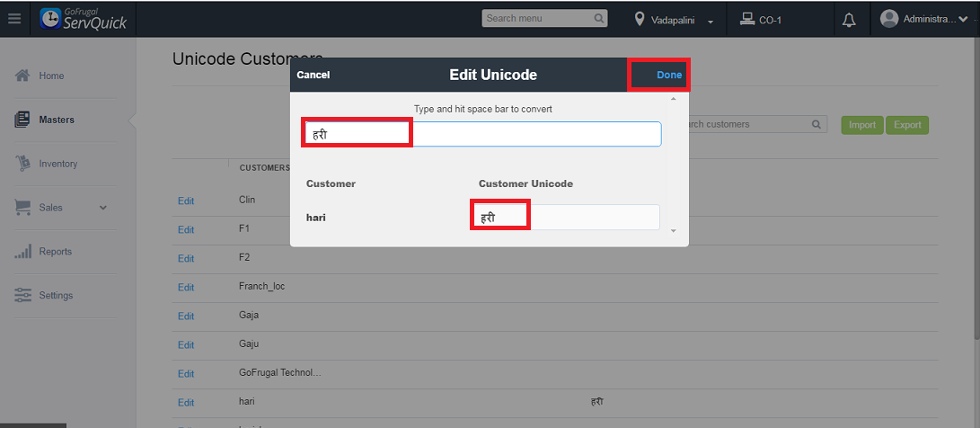Click the Inventory icon in the sidebar

click(24, 164)
